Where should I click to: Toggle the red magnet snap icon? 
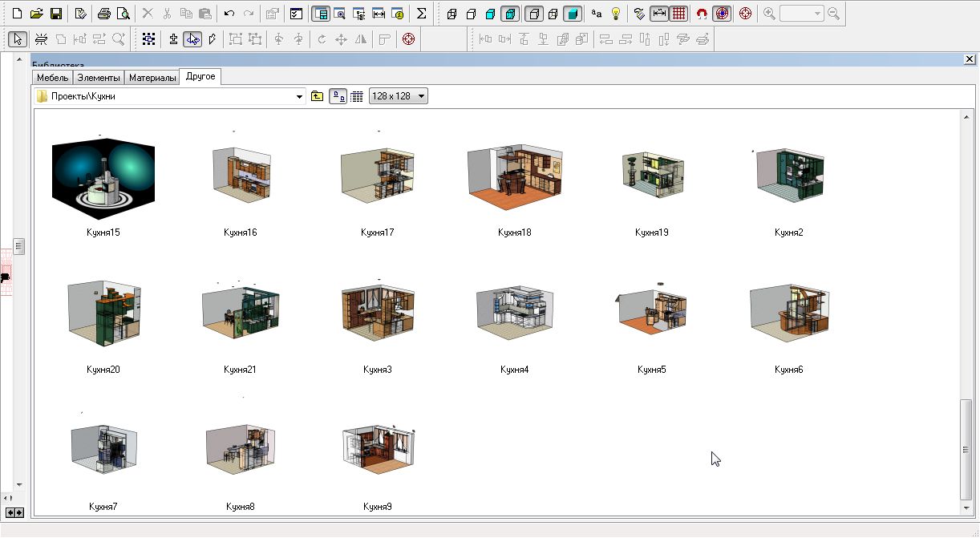click(x=702, y=14)
